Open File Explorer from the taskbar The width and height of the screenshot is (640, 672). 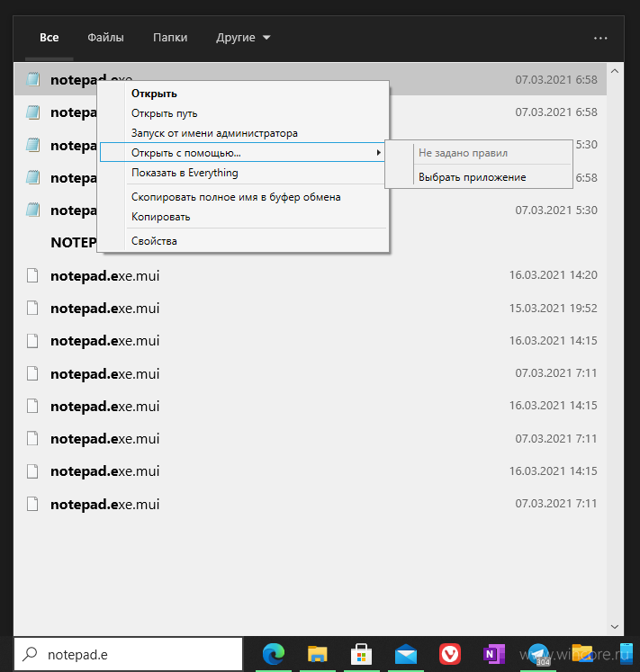[318, 654]
